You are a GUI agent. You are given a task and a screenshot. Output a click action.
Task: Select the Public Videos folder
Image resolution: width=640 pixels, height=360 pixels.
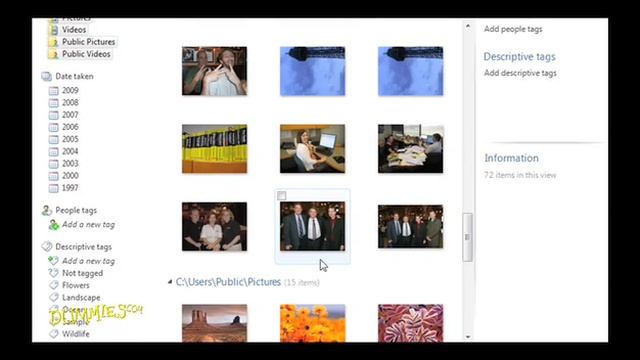86,54
